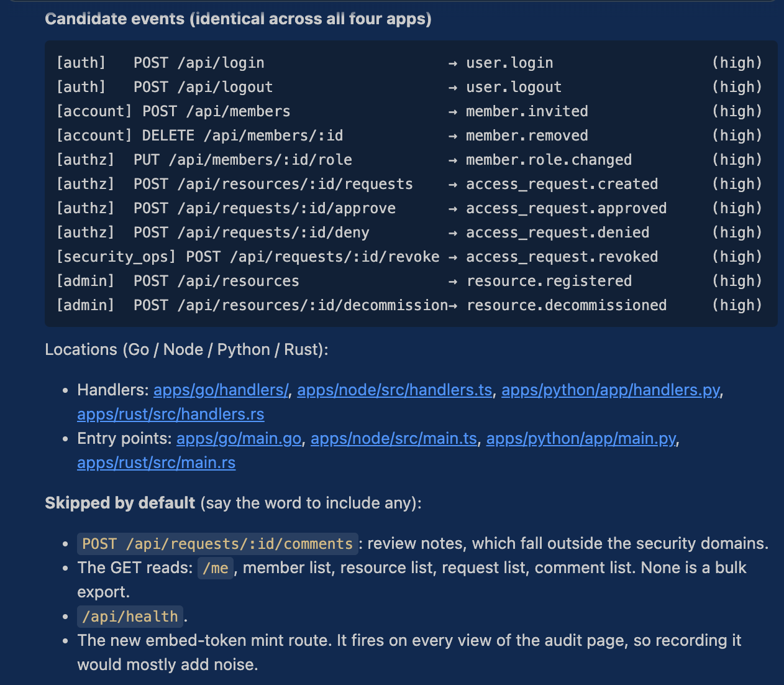Click 'POST /api/resources/:id/decommission' route text
Screen dimensions: 784x685
[x=291, y=305]
